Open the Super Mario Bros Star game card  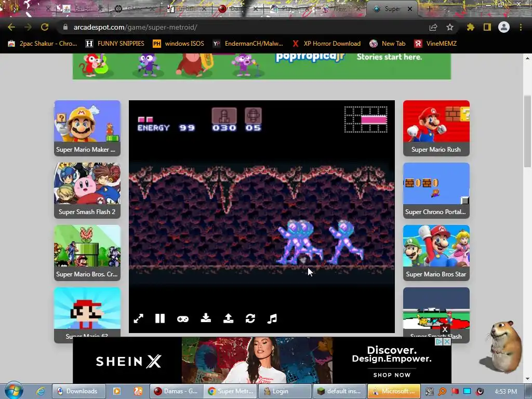(x=436, y=253)
